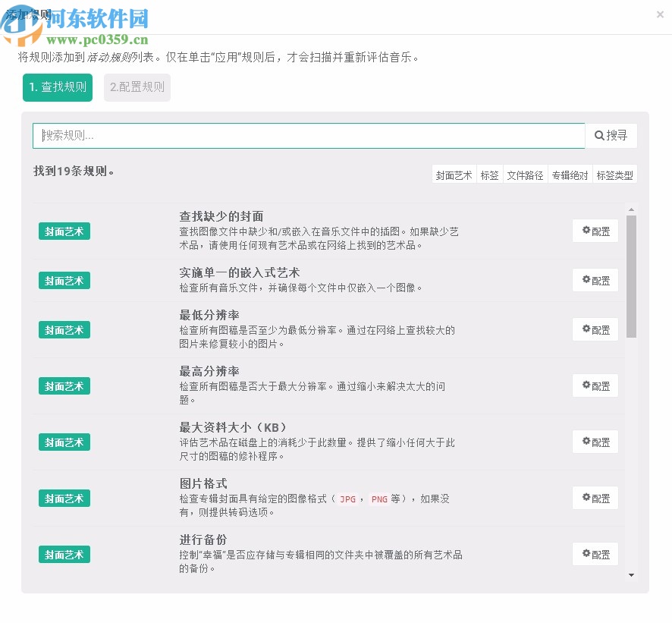Configure the 最低分辨率 rule

coord(595,330)
